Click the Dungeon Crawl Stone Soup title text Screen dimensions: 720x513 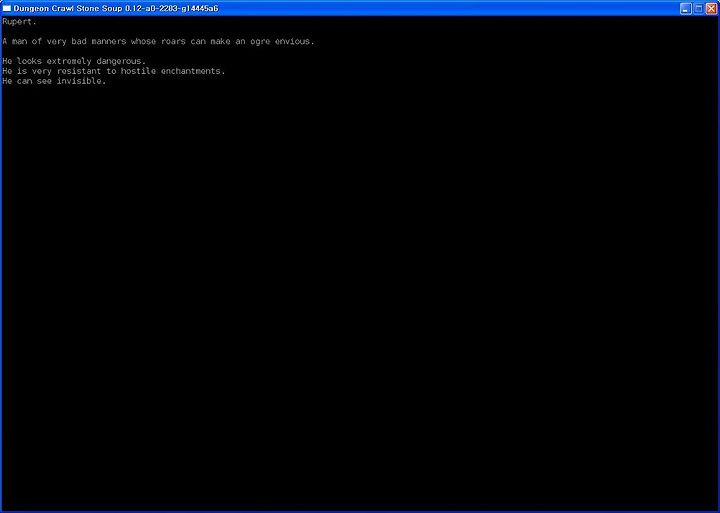(116, 8)
